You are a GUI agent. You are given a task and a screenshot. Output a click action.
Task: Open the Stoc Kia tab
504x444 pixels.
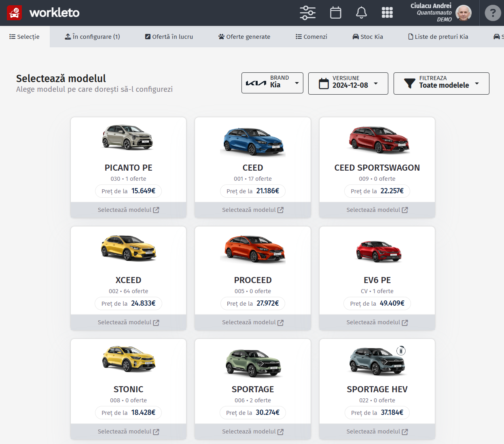pos(368,37)
